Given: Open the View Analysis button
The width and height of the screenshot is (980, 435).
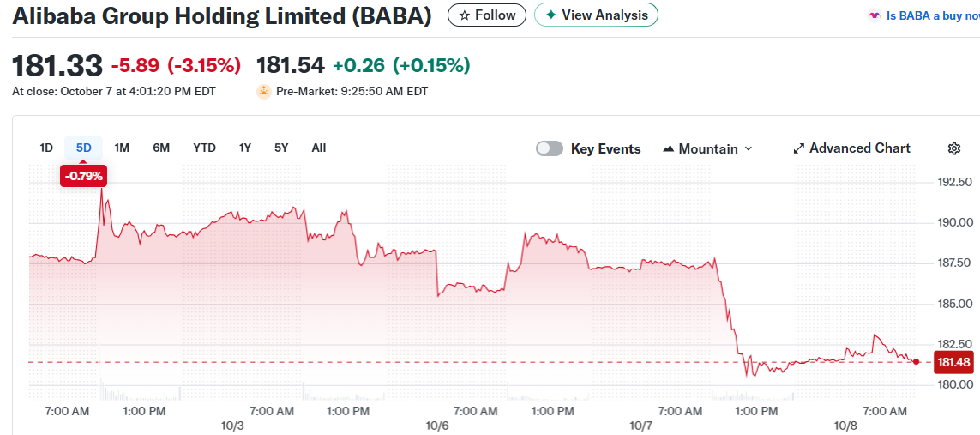Looking at the screenshot, I should point(596,15).
